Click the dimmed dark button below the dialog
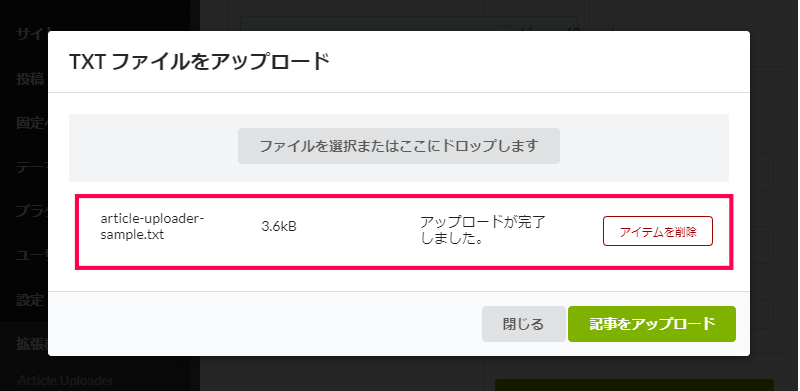Screen dimensions: 800x391 (x=634, y=385)
